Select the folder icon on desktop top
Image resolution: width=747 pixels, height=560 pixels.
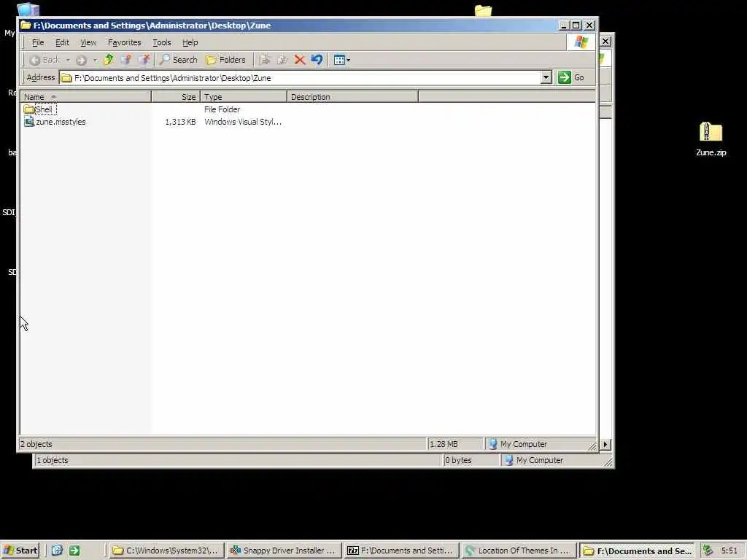click(x=483, y=10)
